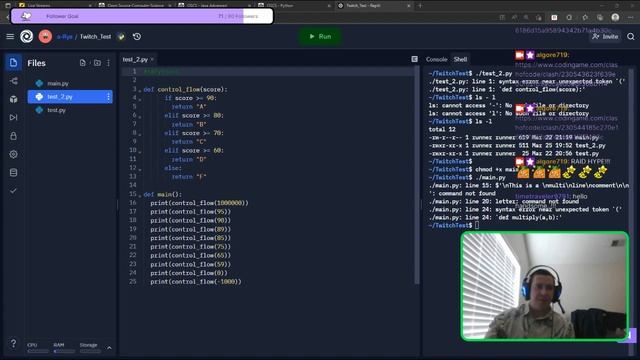The width and height of the screenshot is (640, 360).
Task: Click the Replit logo
Action: click(27, 37)
